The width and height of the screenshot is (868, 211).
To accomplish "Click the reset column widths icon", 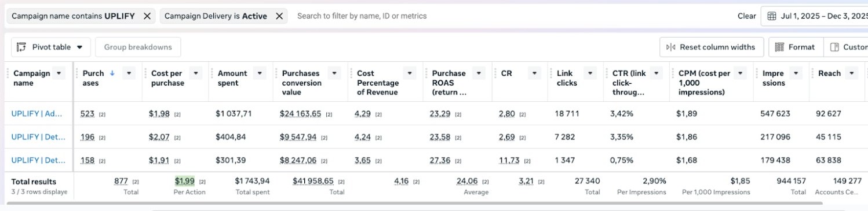I will pos(670,47).
